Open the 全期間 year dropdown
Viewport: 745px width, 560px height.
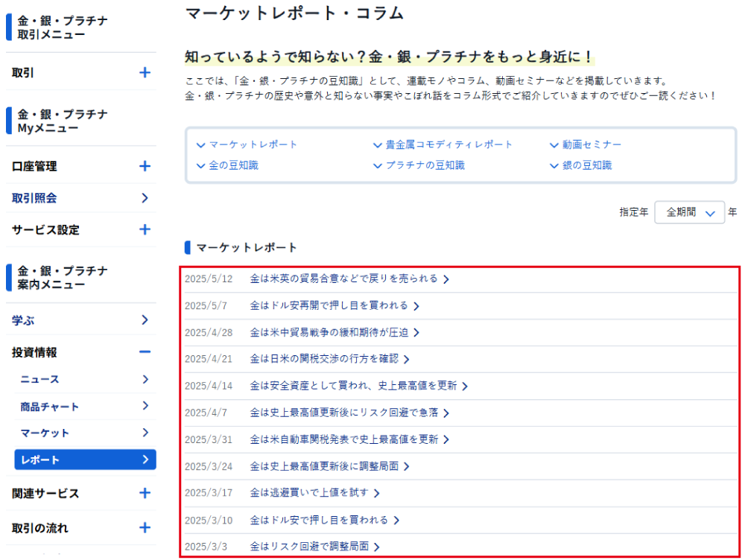pyautogui.click(x=689, y=212)
